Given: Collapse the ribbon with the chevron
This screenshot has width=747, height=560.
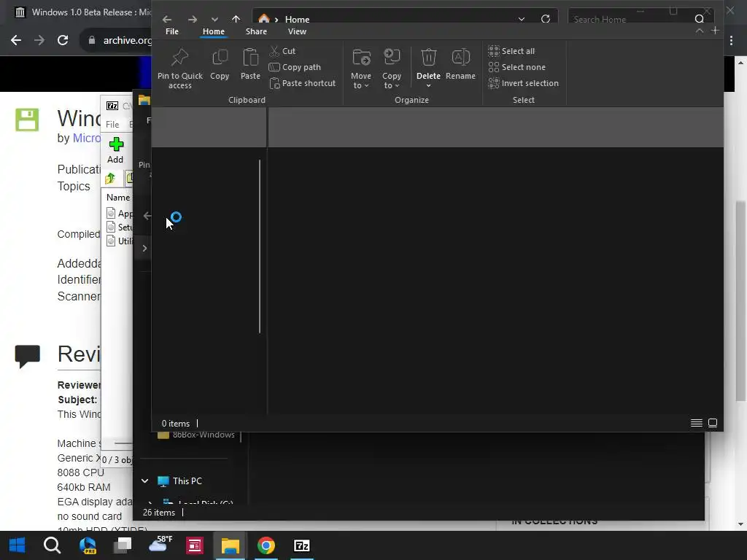Looking at the screenshot, I should click(x=699, y=31).
